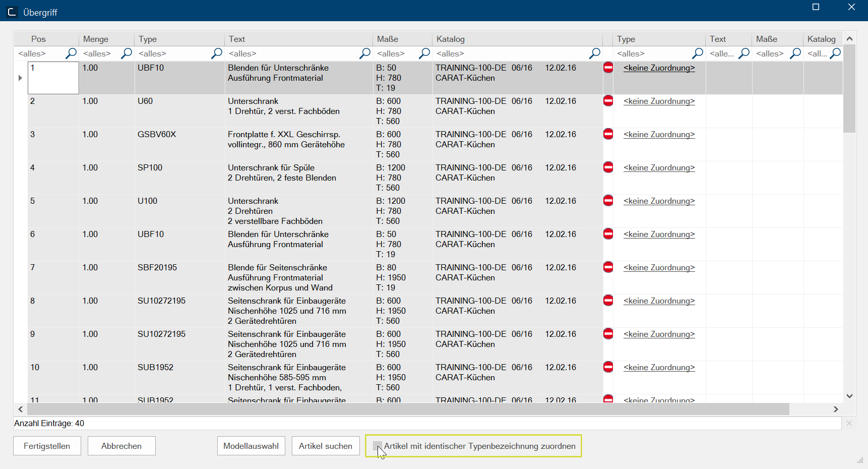Image resolution: width=868 pixels, height=469 pixels.
Task: Click the Artikel suchen button
Action: (x=326, y=446)
